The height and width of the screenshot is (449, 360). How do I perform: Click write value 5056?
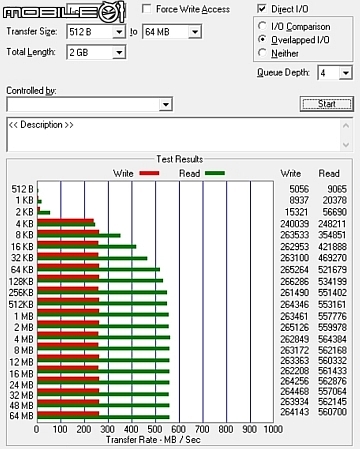(299, 189)
